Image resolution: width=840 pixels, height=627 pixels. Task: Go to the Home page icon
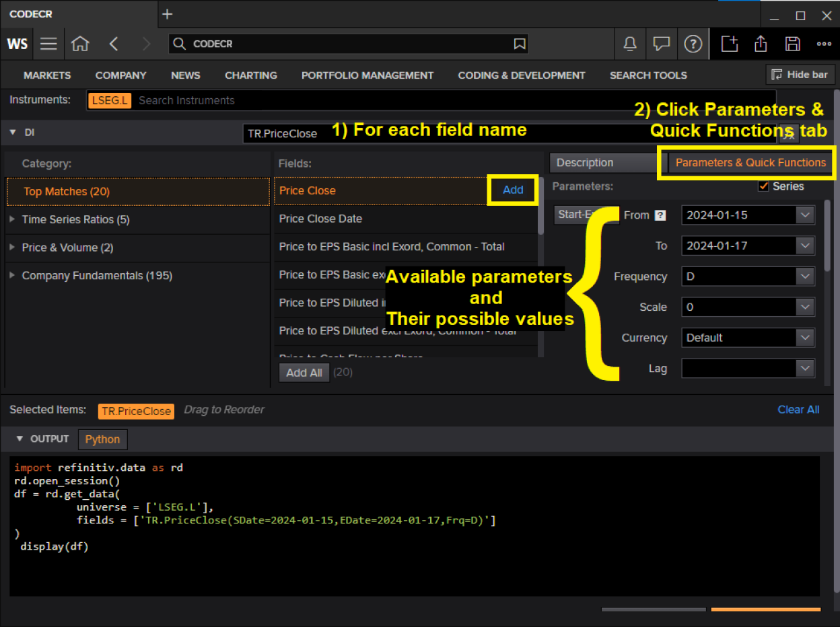[80, 44]
